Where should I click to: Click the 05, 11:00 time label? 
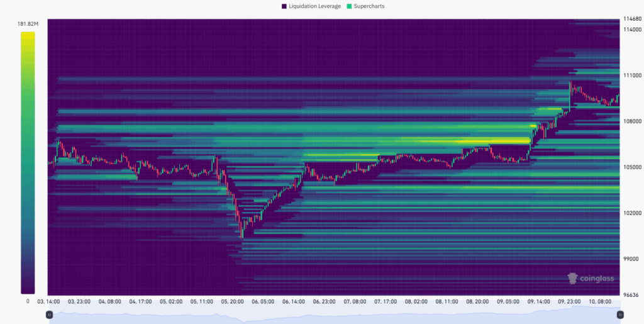(202, 301)
